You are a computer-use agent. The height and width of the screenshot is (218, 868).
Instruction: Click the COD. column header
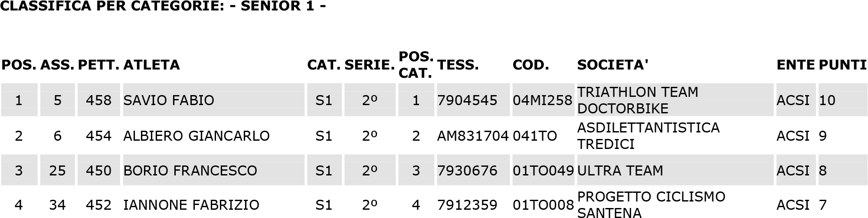[531, 65]
